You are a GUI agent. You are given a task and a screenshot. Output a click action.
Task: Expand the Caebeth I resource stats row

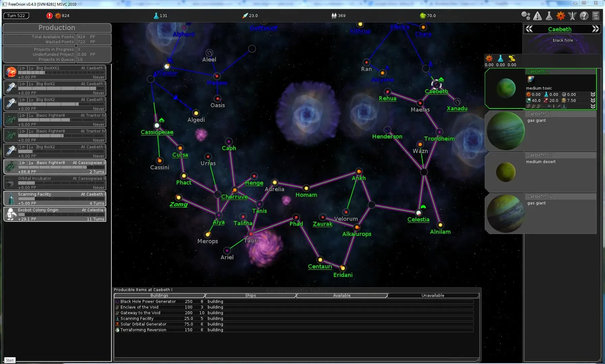pos(593,95)
